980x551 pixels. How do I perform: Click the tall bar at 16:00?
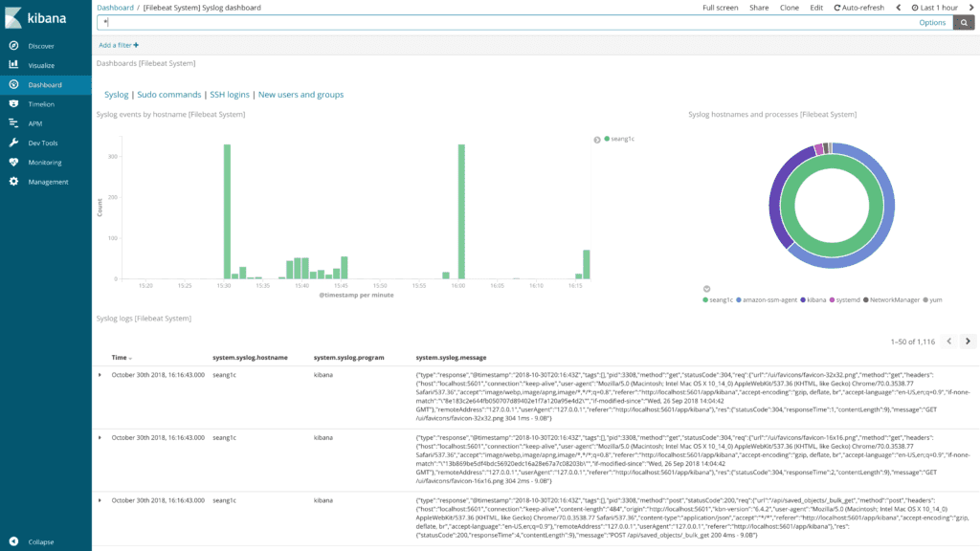click(461, 211)
